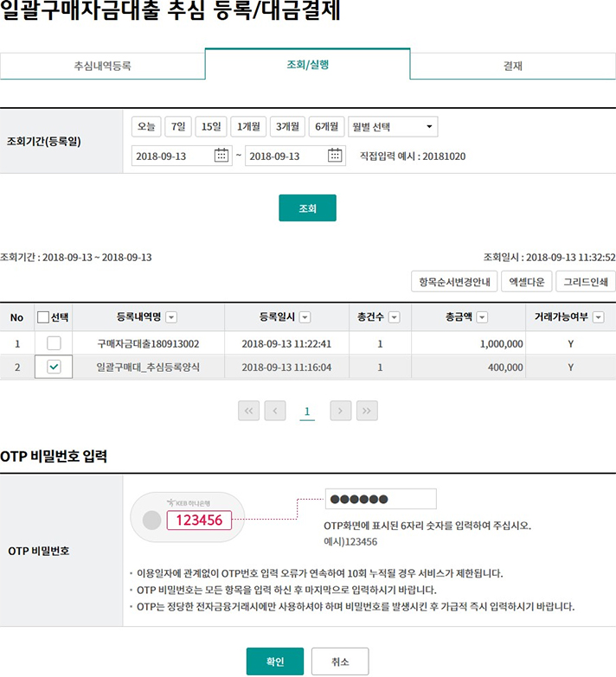Click the green 조회 search button
The width and height of the screenshot is (616, 677).
[307, 208]
